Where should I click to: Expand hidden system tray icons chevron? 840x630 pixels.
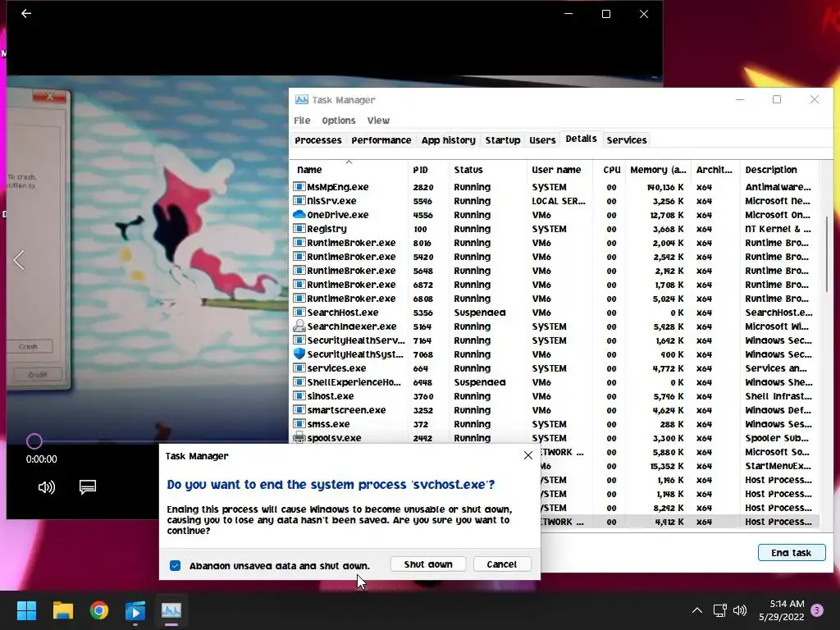click(697, 610)
